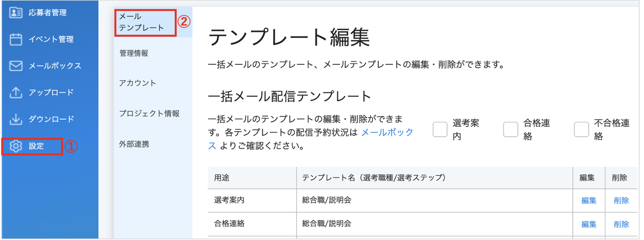Open the 管理情報 settings section
Screen dimensions: 644x240
(134, 53)
